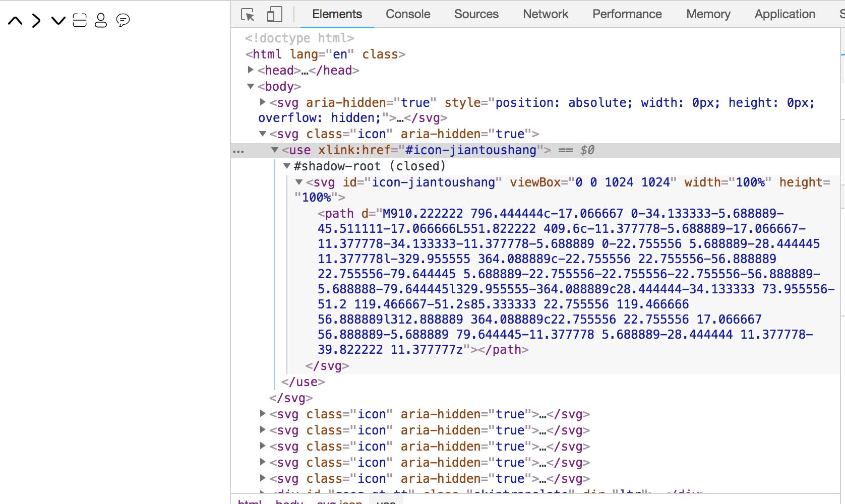Click the comment bubble icon on the page
This screenshot has width=845, height=504.
pyautogui.click(x=123, y=20)
